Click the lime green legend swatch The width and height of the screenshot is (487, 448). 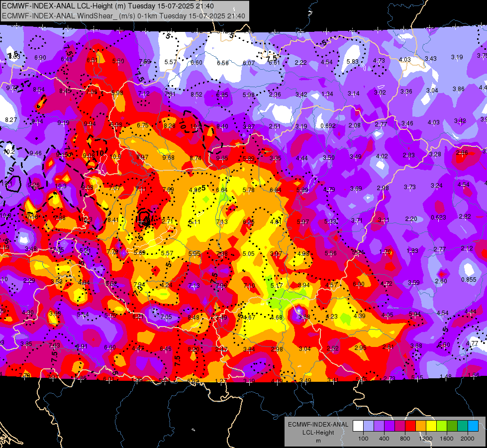442,426
